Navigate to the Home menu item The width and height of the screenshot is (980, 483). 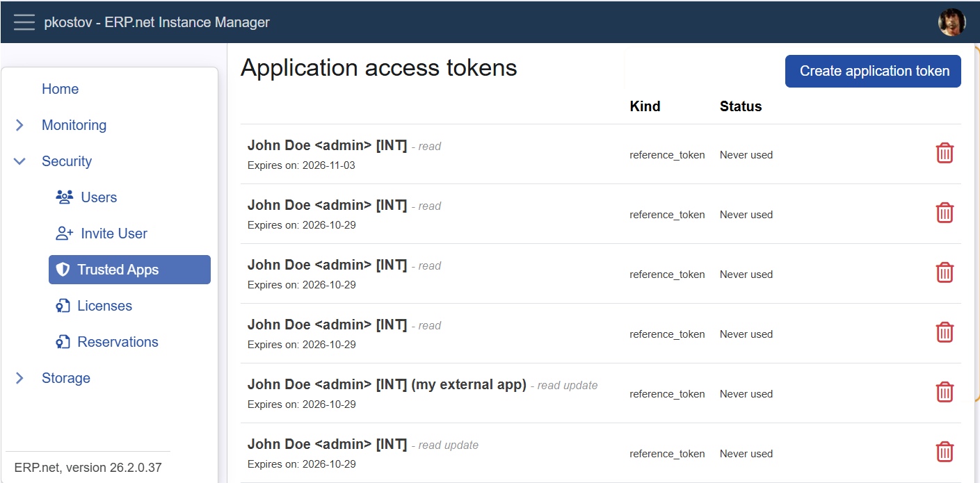[x=60, y=88]
